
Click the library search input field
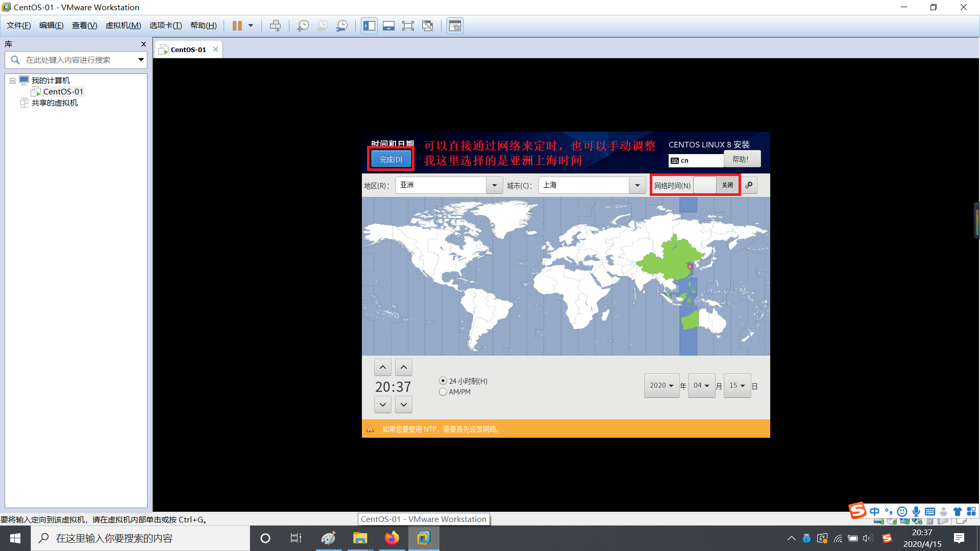pyautogui.click(x=77, y=60)
